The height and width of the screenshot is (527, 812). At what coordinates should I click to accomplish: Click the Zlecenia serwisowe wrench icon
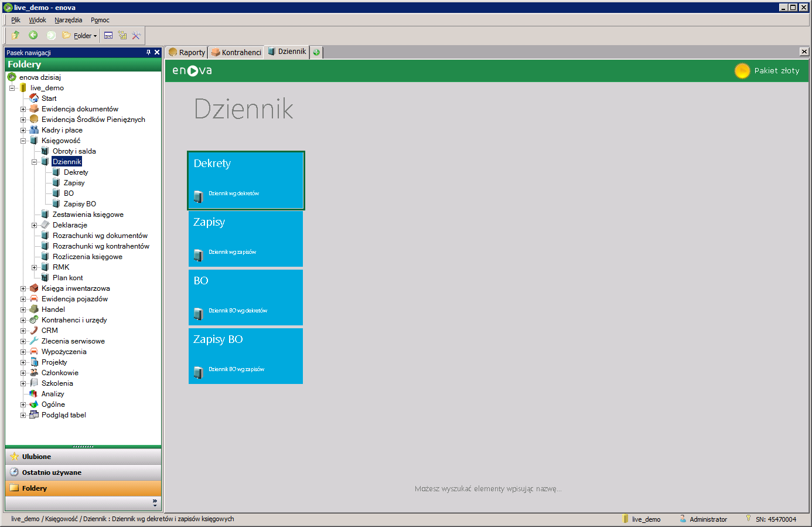click(x=34, y=341)
